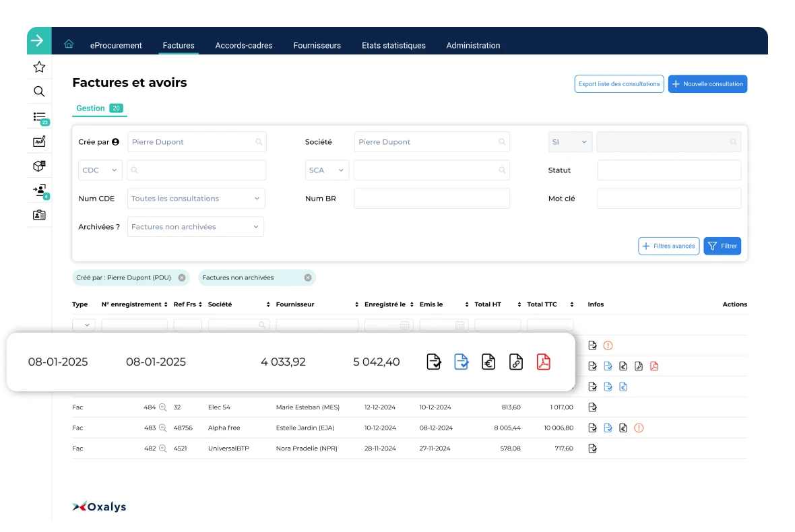Screen dimensions: 795x532
Task: Open the contact card sidebar icon
Action: pyautogui.click(x=39, y=215)
